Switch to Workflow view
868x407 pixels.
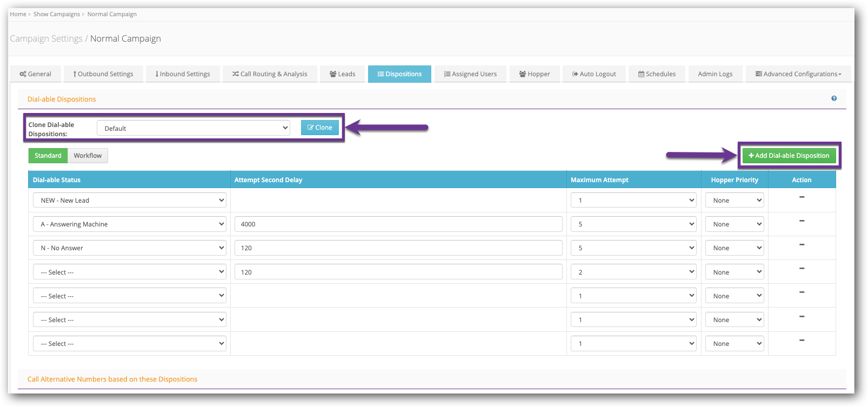pyautogui.click(x=88, y=156)
